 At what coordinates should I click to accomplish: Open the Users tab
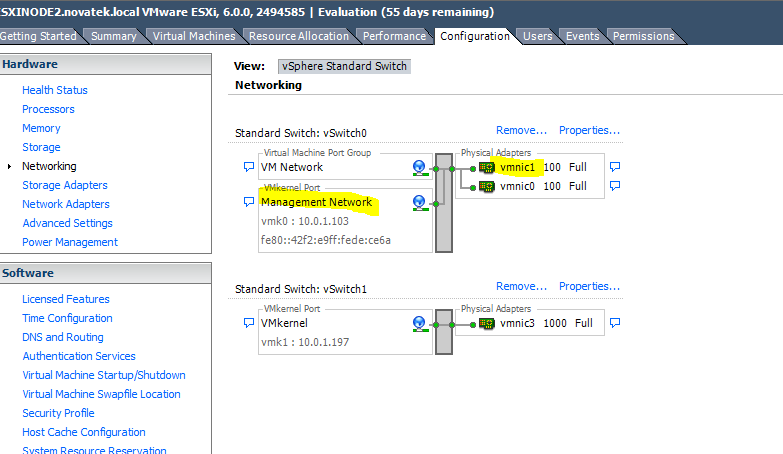pyautogui.click(x=538, y=36)
